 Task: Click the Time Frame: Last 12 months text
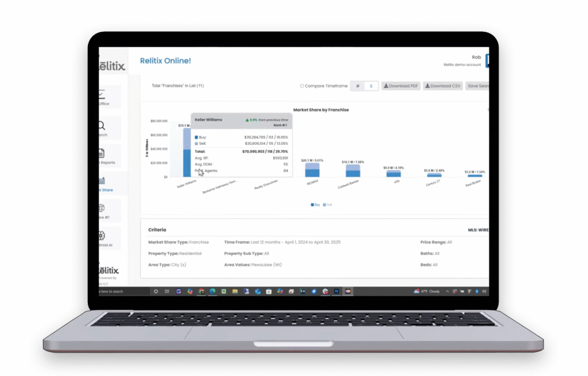point(283,242)
